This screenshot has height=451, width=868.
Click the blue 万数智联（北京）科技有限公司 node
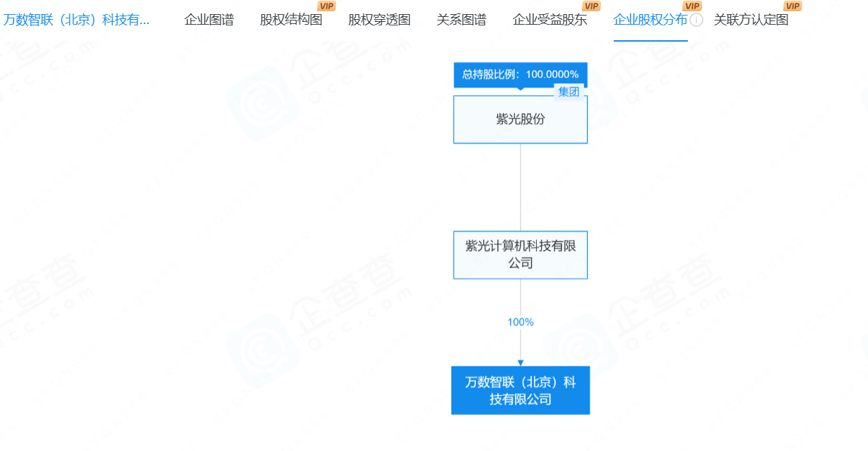(521, 390)
